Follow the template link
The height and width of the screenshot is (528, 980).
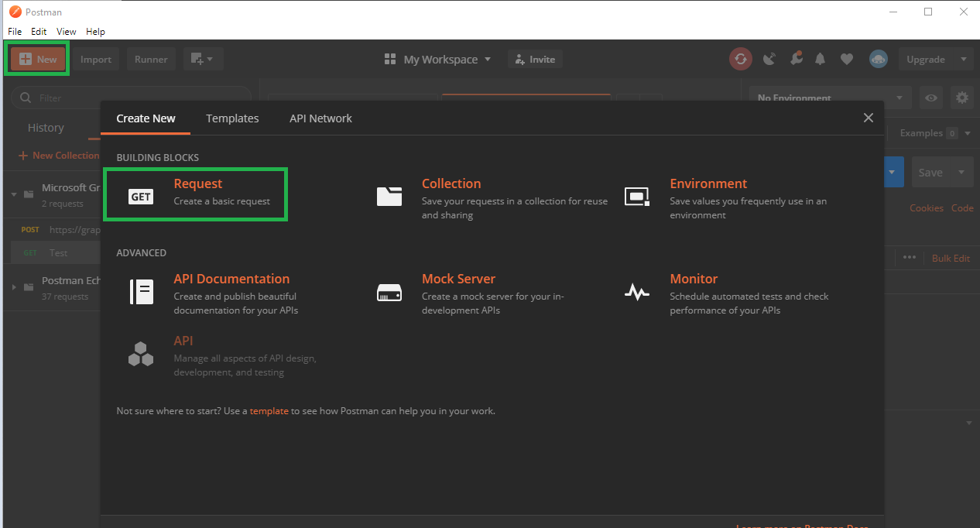pos(269,411)
